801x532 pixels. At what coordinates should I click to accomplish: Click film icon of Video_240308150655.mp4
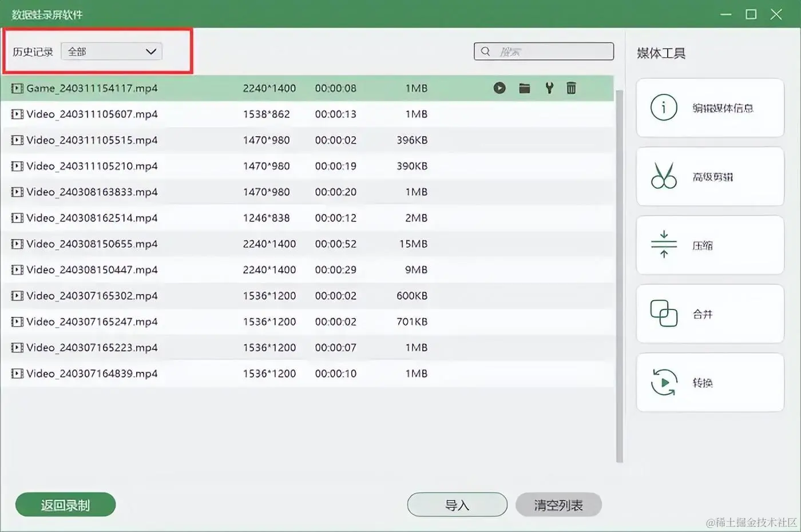click(17, 244)
